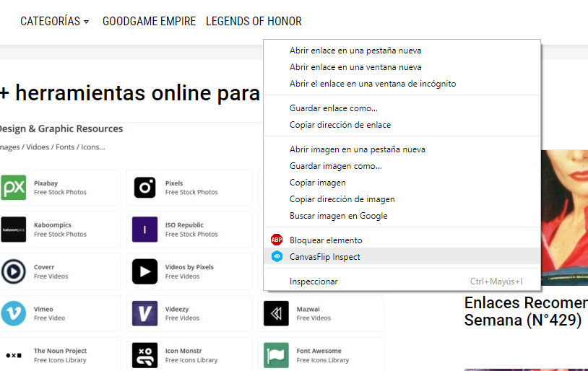Click the ISO Republic title text
The height and width of the screenshot is (371, 588).
[x=184, y=225]
